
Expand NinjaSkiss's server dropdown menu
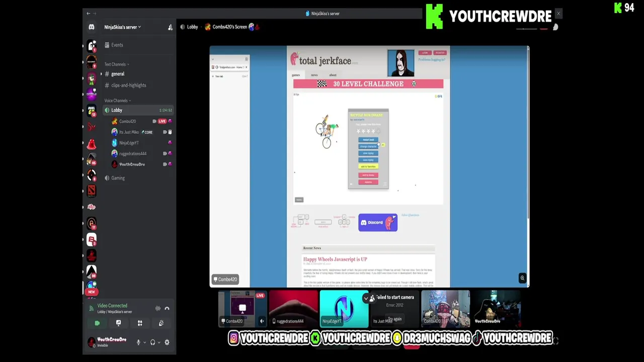coord(122,27)
